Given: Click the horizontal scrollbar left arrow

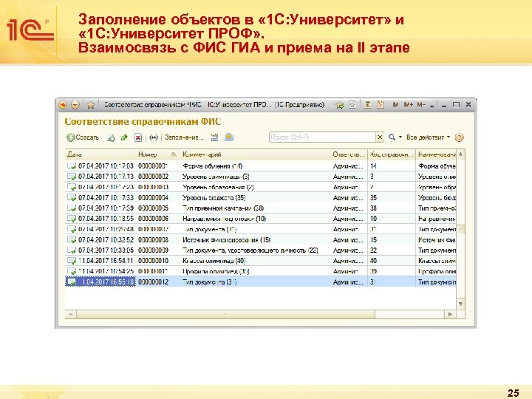Looking at the screenshot, I should coord(71,314).
